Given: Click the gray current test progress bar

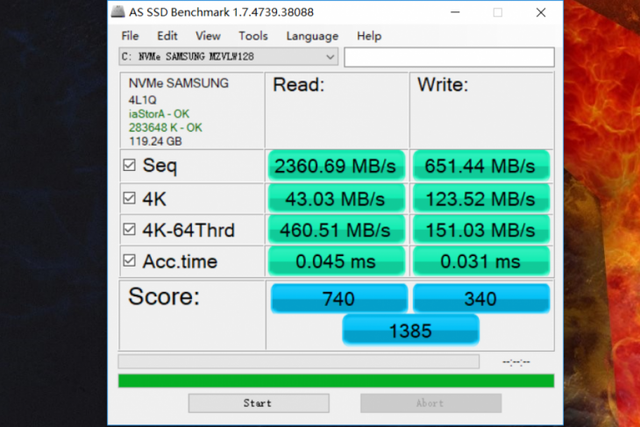Looking at the screenshot, I should pyautogui.click(x=299, y=361).
